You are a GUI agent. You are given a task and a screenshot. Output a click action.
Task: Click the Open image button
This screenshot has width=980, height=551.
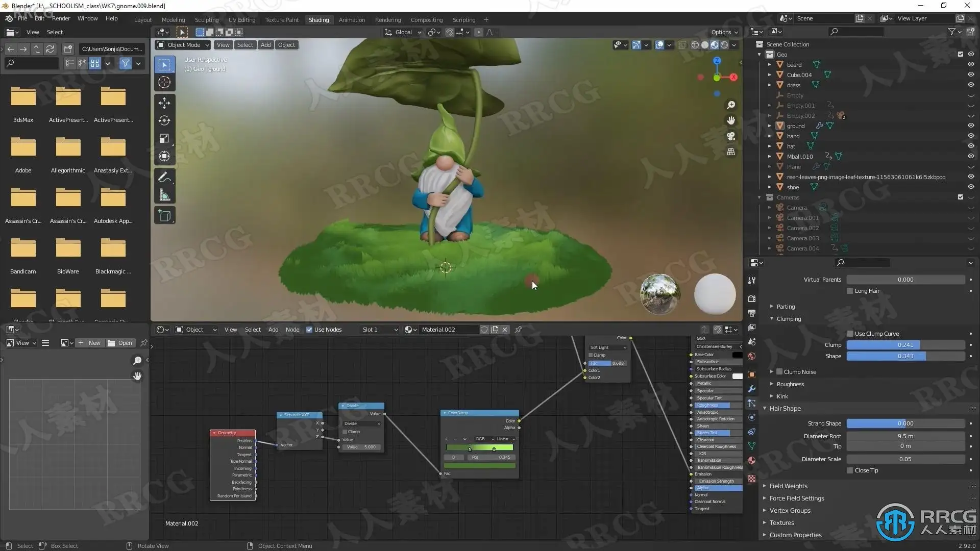[x=120, y=343]
